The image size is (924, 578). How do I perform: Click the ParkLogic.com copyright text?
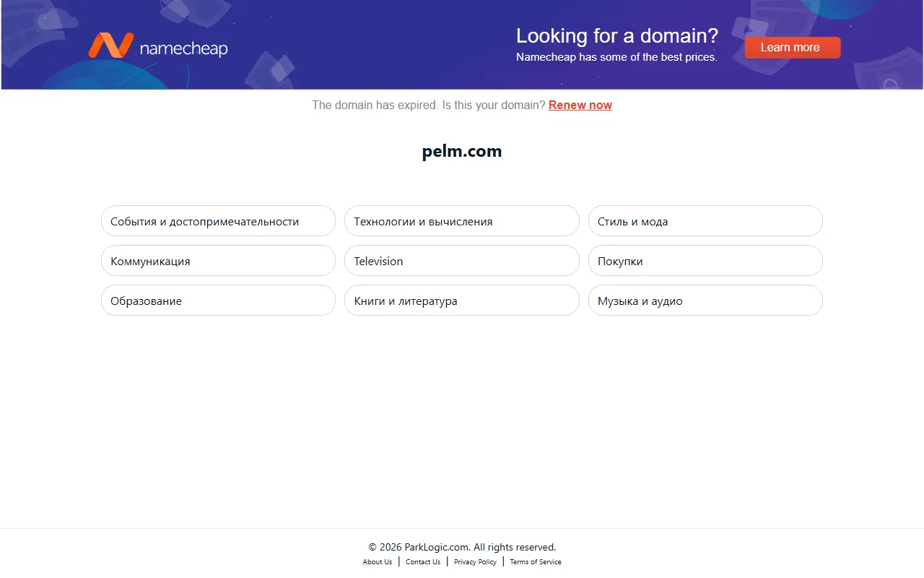click(462, 547)
